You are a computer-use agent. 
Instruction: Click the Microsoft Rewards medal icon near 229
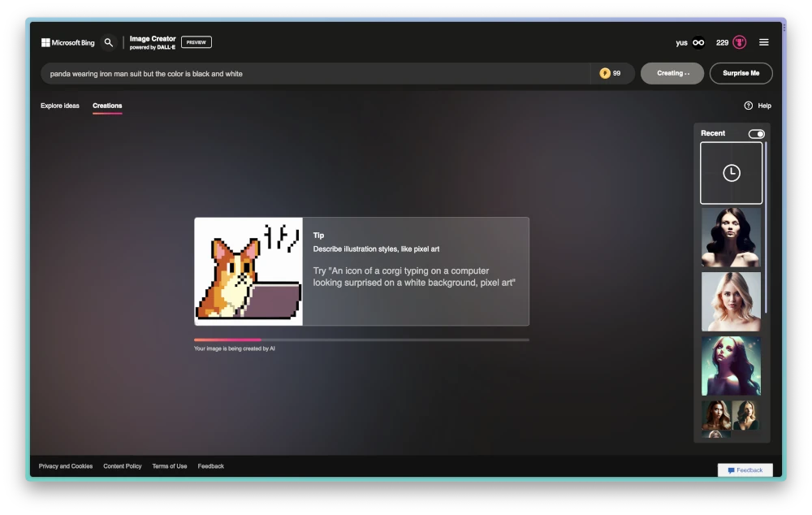point(737,41)
